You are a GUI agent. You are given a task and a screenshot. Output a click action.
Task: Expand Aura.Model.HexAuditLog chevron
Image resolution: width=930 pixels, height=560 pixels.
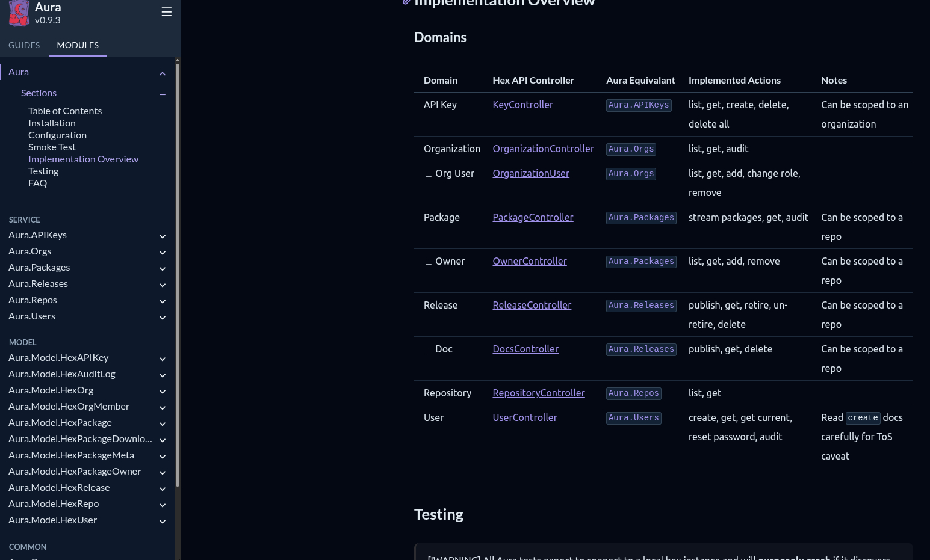[163, 375]
